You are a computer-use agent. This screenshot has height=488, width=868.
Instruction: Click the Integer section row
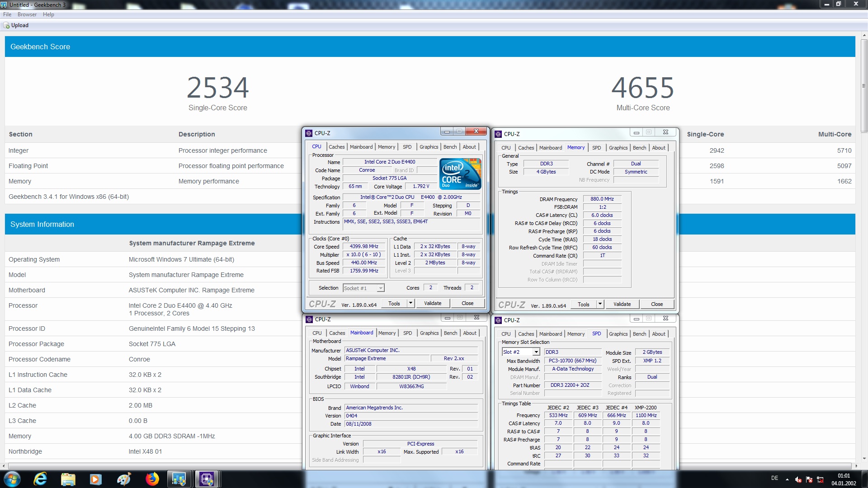pos(430,150)
